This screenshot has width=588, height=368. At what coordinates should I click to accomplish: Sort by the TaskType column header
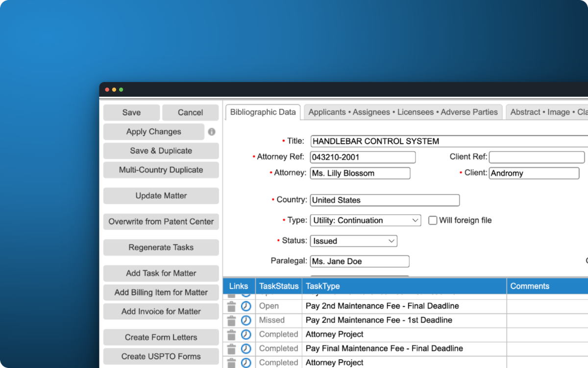click(x=404, y=286)
